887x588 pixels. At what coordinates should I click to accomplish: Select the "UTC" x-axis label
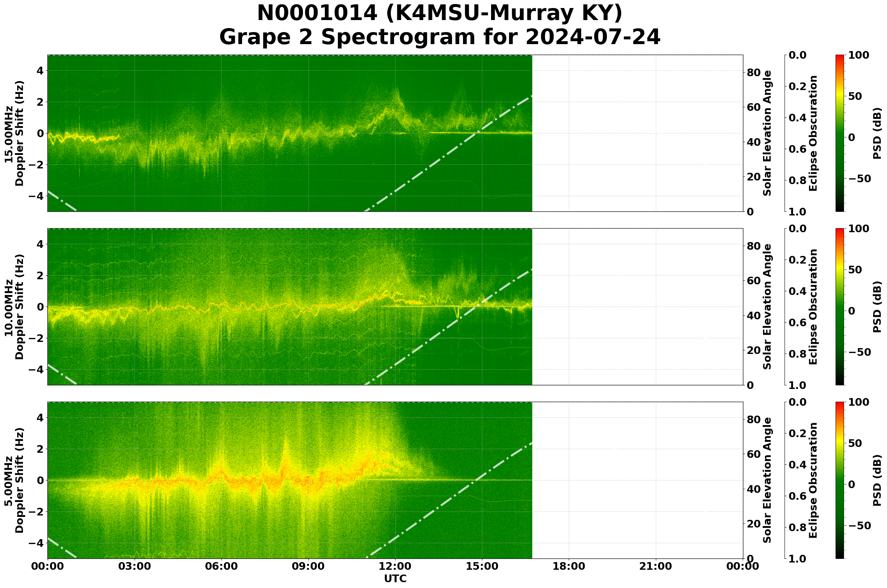click(x=395, y=579)
